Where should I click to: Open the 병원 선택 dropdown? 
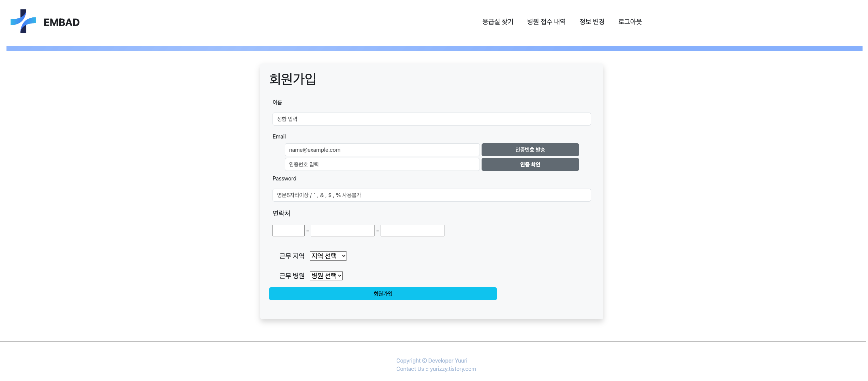pyautogui.click(x=326, y=276)
